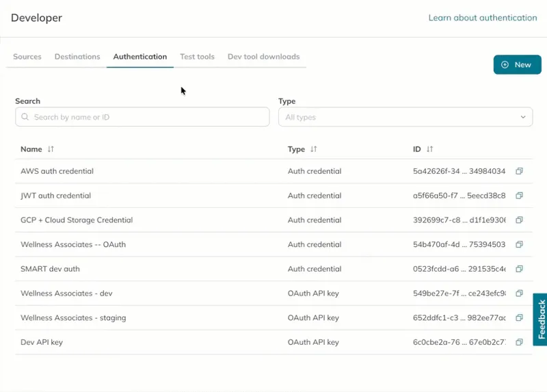
Task: Open Wellness Associates - staging entry
Action: pos(73,317)
